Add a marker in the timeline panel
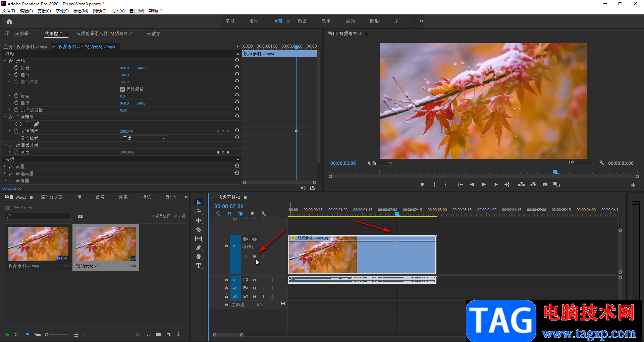 [x=252, y=214]
